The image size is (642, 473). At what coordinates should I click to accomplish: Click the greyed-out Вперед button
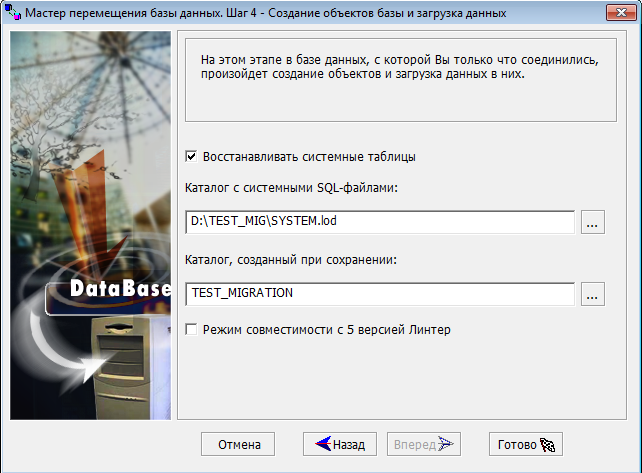(x=424, y=444)
